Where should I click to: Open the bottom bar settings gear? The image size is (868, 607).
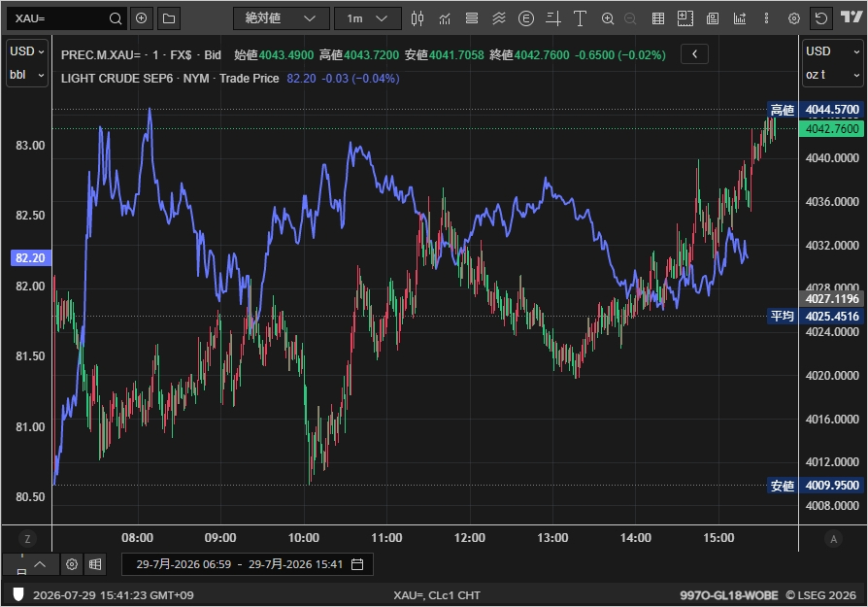tap(72, 564)
